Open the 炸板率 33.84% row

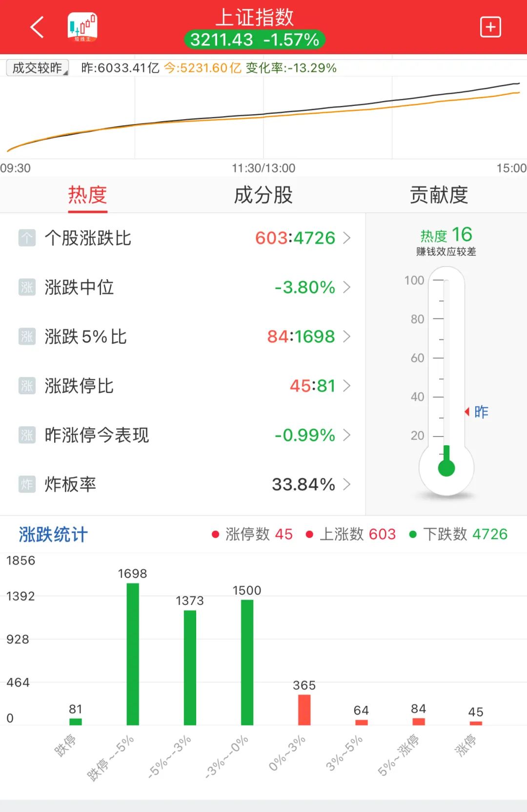[182, 484]
